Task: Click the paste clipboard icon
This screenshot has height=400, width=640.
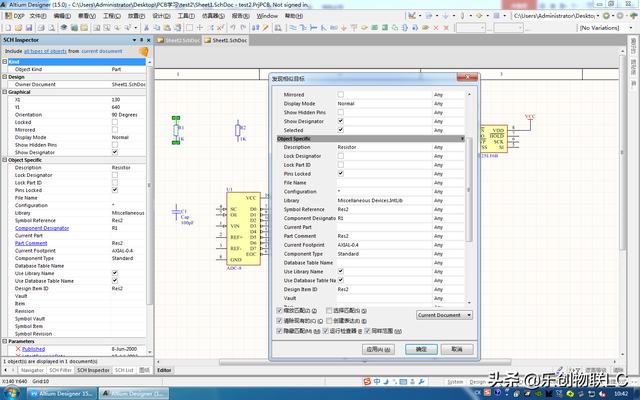Action: click(167, 28)
